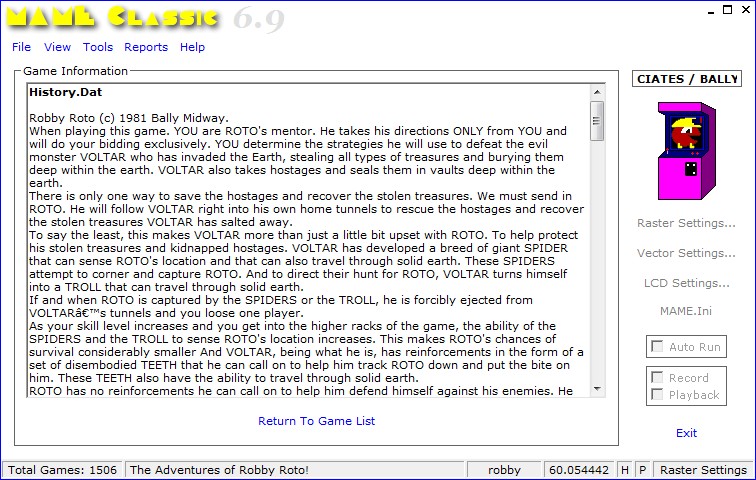Click the pink arcade cabinet icon
Image resolution: width=756 pixels, height=480 pixels.
(685, 148)
